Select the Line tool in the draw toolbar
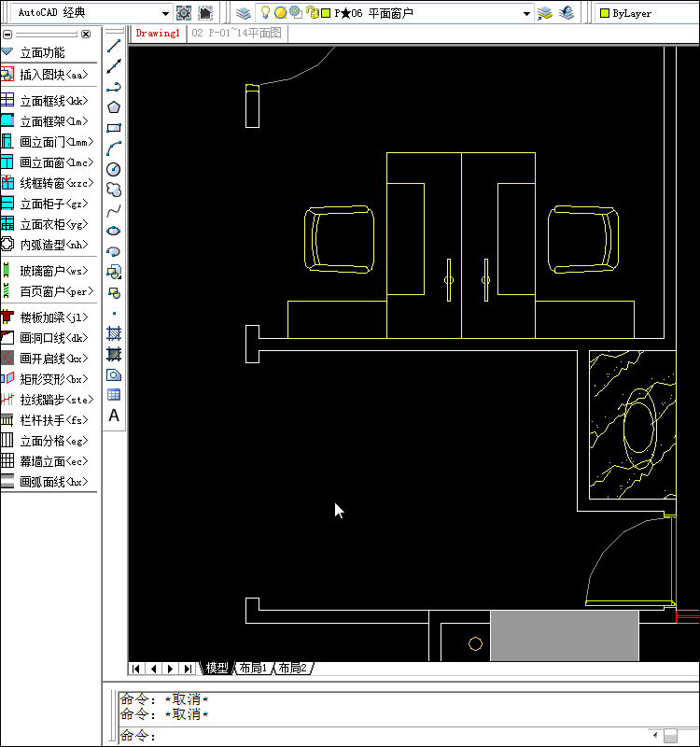 114,46
